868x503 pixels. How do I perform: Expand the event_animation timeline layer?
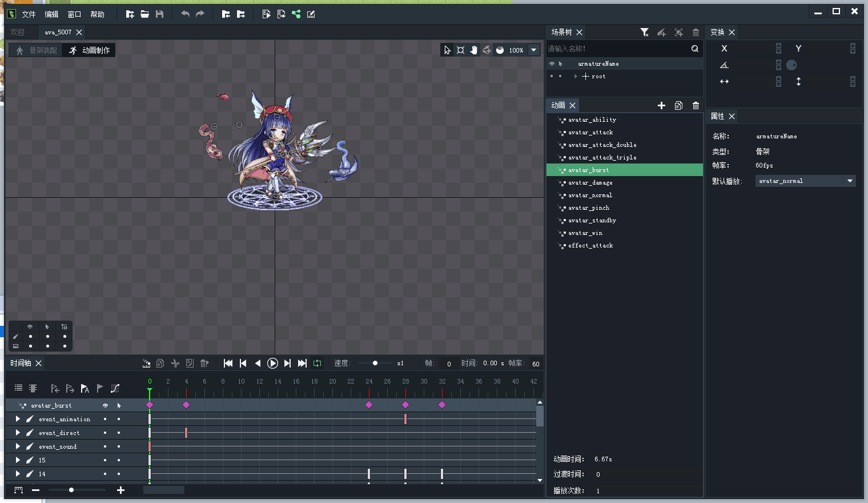pyautogui.click(x=18, y=419)
